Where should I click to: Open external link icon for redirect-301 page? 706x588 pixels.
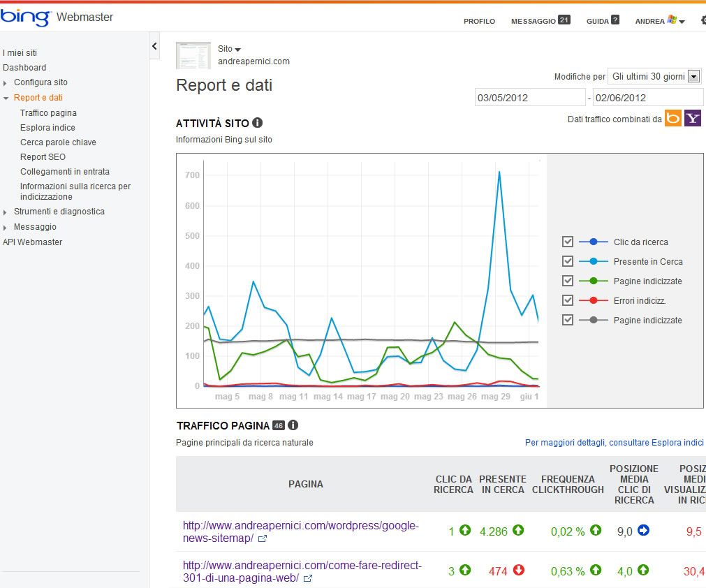[x=308, y=578]
